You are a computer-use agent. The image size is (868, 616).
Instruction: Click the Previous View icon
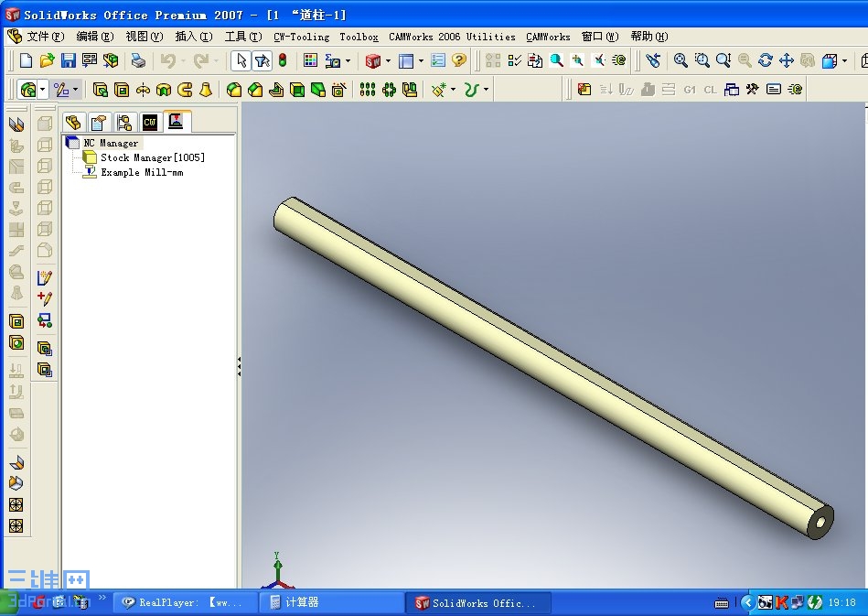tap(653, 60)
